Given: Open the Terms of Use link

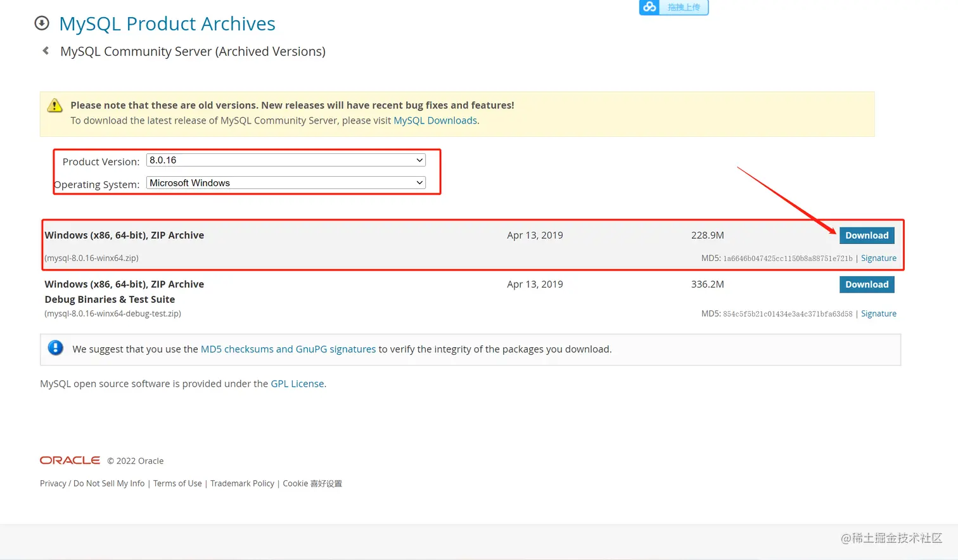Looking at the screenshot, I should coord(177,483).
